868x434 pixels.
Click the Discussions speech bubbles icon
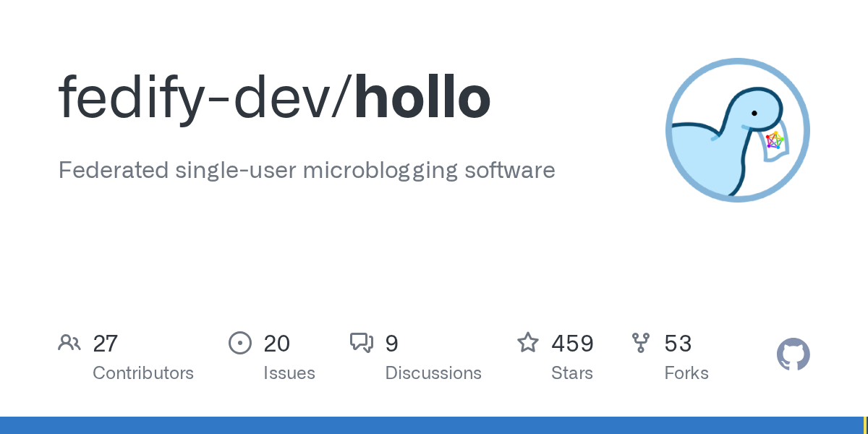pos(362,343)
